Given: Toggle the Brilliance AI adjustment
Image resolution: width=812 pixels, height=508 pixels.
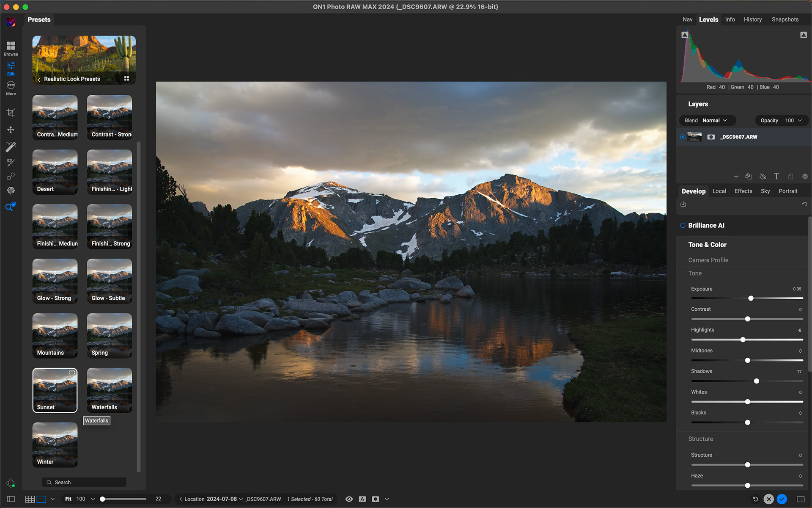Looking at the screenshot, I should click(682, 225).
